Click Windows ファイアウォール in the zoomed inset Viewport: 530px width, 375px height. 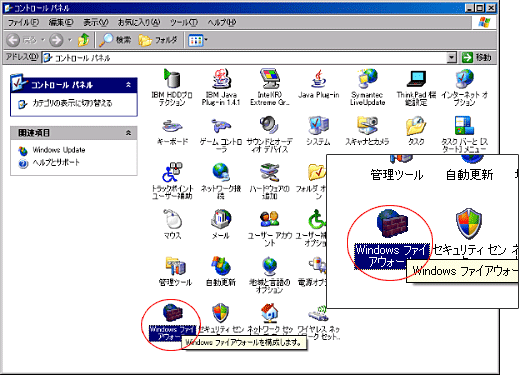pos(392,223)
